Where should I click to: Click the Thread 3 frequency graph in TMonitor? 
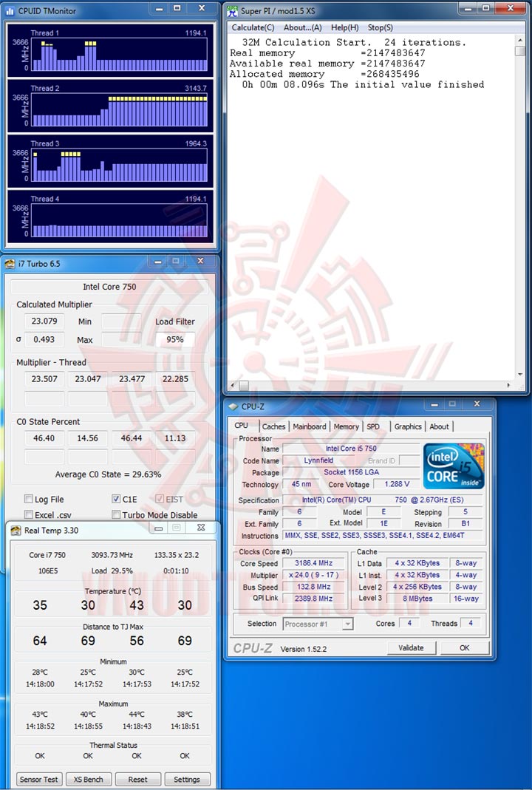click(x=120, y=165)
